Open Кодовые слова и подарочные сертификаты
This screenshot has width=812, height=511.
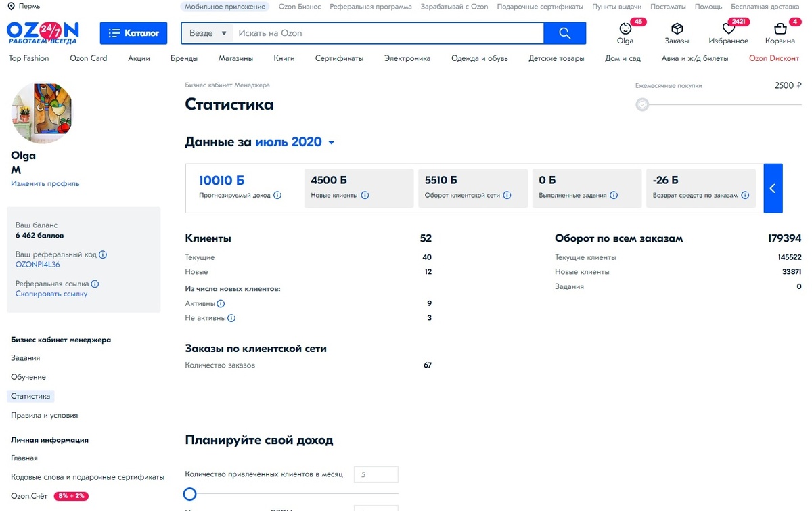coord(87,477)
